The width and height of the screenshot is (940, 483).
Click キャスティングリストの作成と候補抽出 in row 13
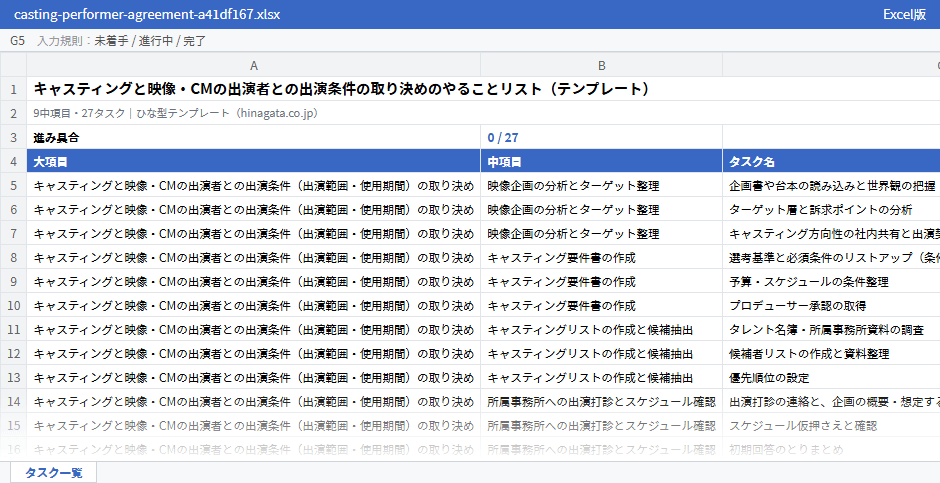click(590, 378)
